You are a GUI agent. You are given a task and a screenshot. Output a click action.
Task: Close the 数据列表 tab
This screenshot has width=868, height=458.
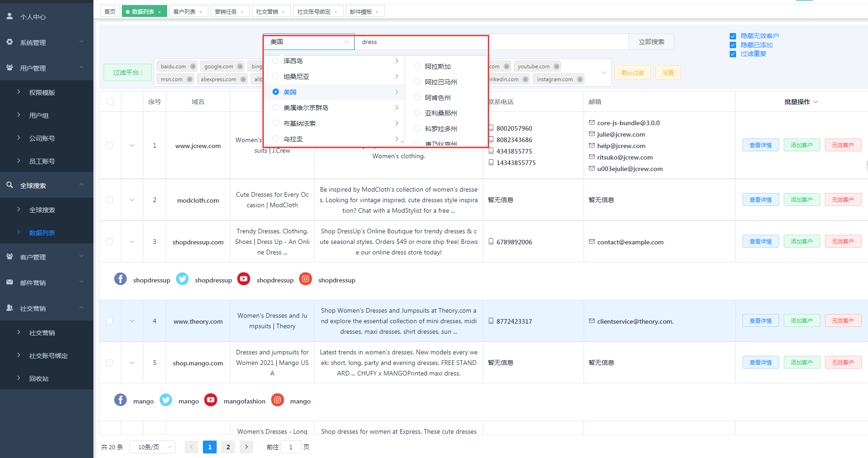point(159,12)
